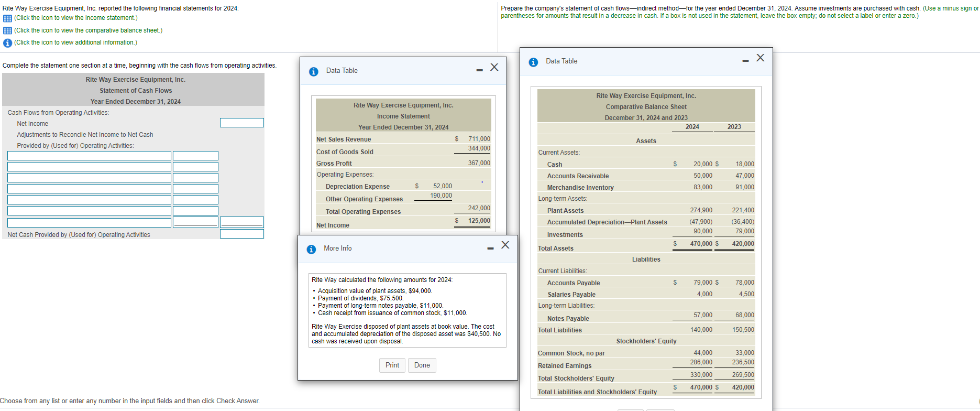
Task: Select Acquisition value of plant assets line
Action: (375, 291)
